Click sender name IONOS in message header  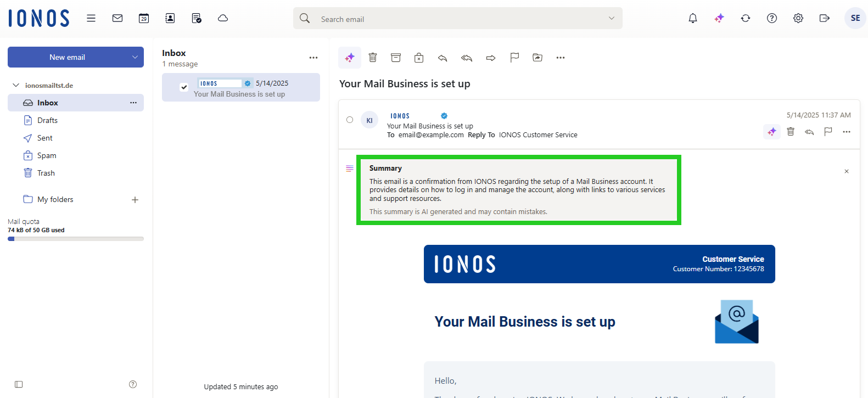[400, 116]
